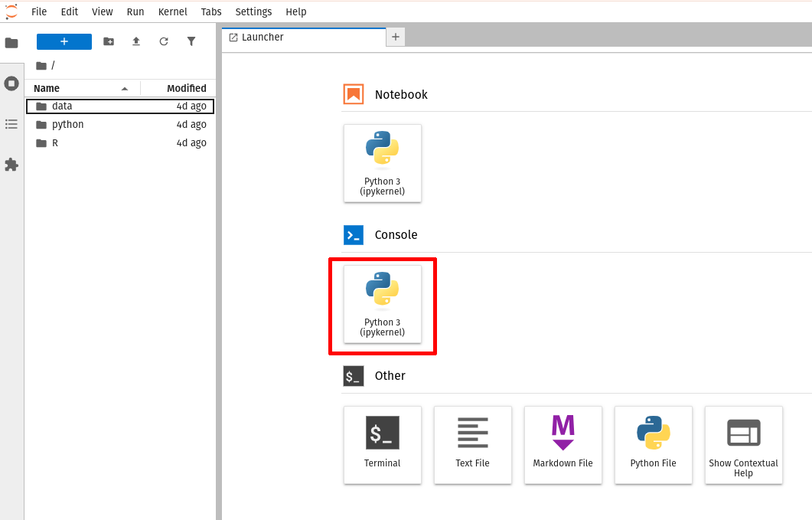Open the Running Terminals and Kernels sidebar

coord(11,83)
